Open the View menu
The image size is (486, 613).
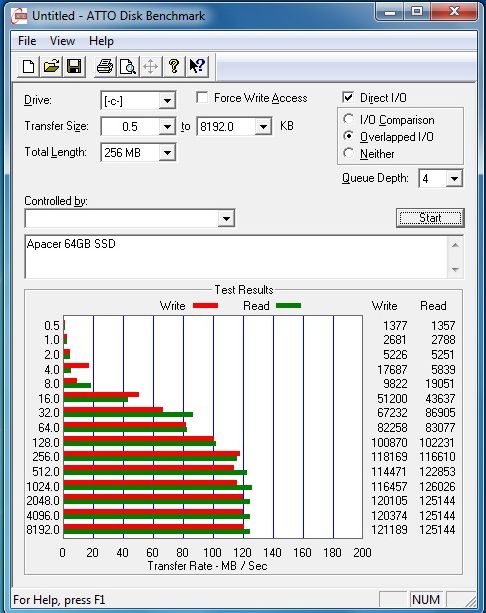(63, 41)
